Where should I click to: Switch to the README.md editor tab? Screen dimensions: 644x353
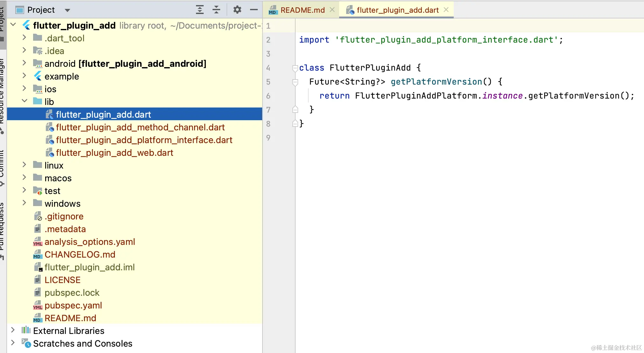point(302,10)
